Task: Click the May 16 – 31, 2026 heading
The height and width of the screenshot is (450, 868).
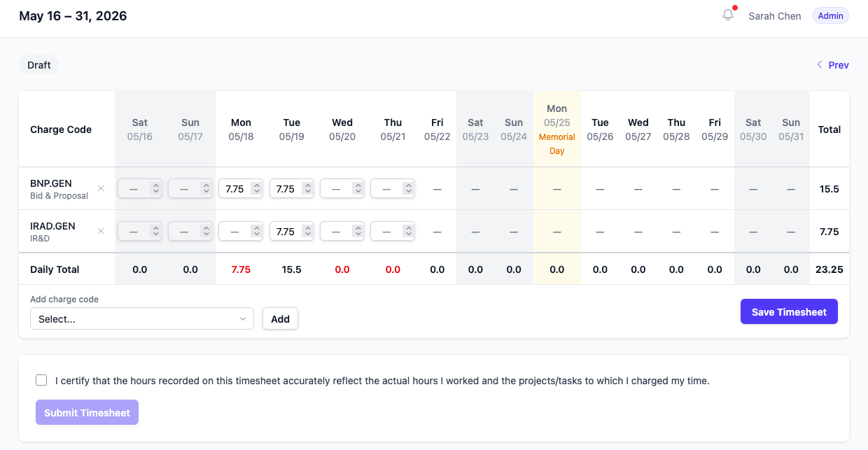Action: click(73, 15)
